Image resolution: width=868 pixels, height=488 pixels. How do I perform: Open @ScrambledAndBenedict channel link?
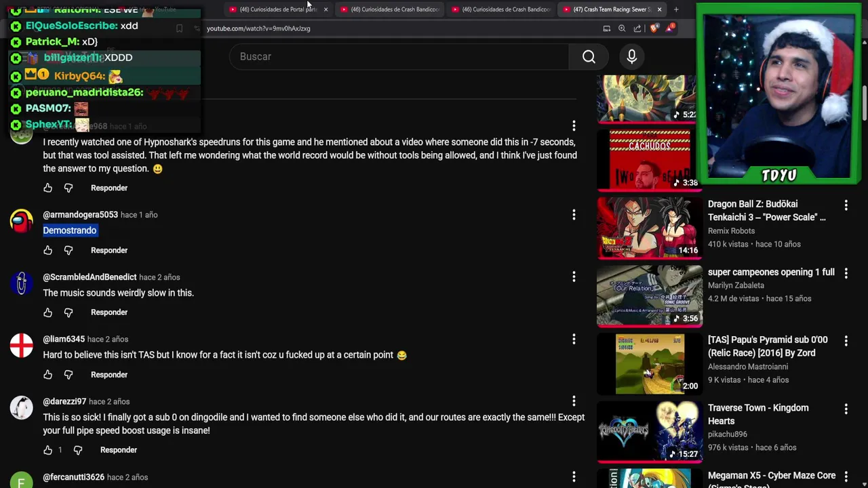coord(90,277)
